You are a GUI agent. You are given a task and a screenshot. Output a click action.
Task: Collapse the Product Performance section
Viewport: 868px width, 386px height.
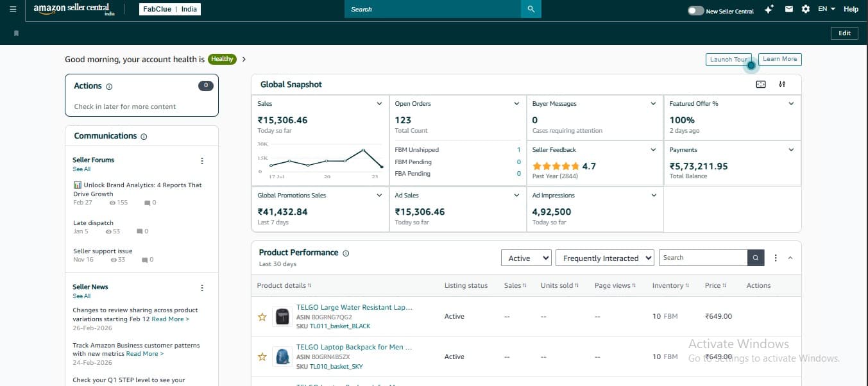[x=790, y=258]
